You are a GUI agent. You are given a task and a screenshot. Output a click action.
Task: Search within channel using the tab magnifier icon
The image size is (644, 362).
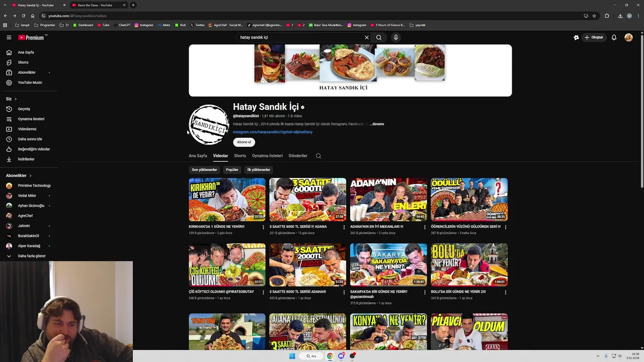[318, 156]
